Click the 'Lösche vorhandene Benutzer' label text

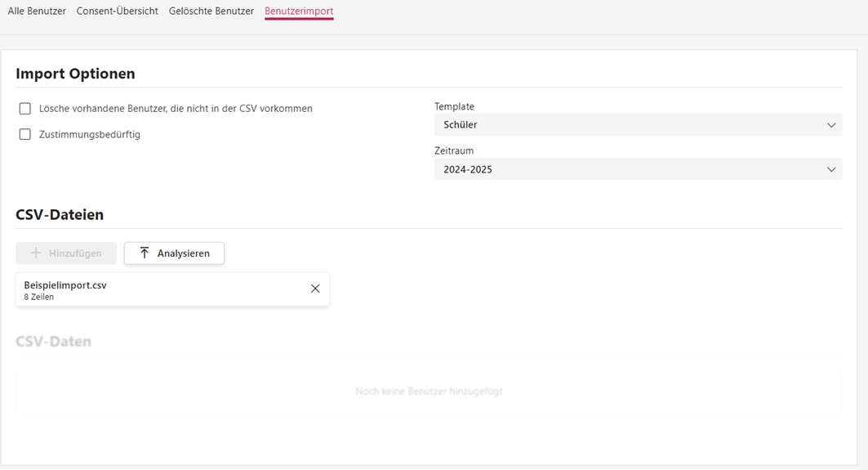(176, 109)
